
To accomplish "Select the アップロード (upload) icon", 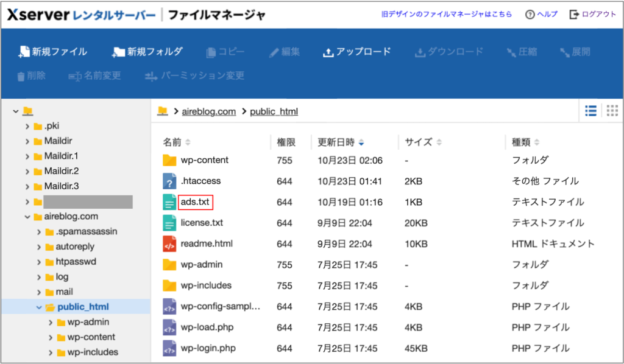I will click(x=328, y=52).
